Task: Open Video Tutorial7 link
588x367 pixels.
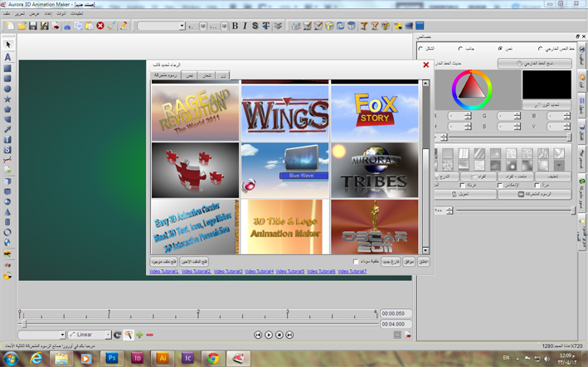Action: click(x=352, y=272)
